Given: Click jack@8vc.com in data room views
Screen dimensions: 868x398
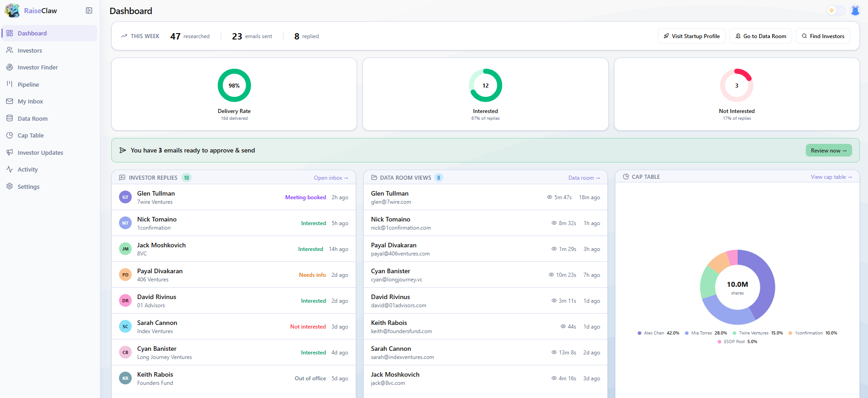Looking at the screenshot, I should point(388,383).
